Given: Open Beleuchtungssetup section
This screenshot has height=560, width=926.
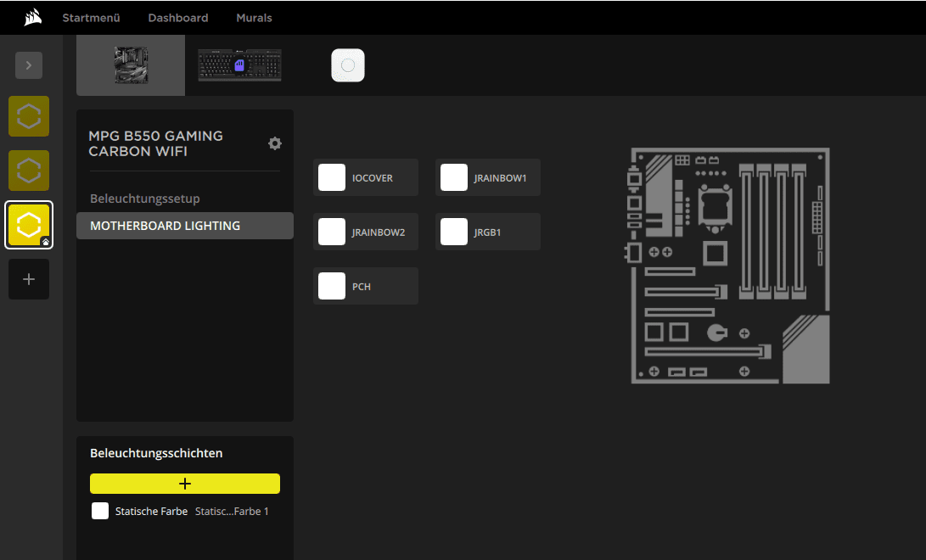Looking at the screenshot, I should 145,199.
